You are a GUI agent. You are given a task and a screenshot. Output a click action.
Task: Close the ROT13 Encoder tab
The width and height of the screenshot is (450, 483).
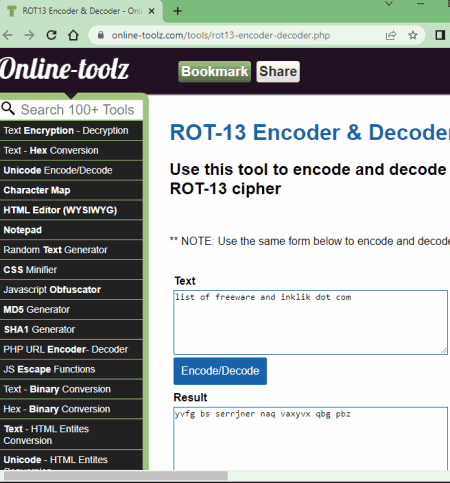[151, 11]
